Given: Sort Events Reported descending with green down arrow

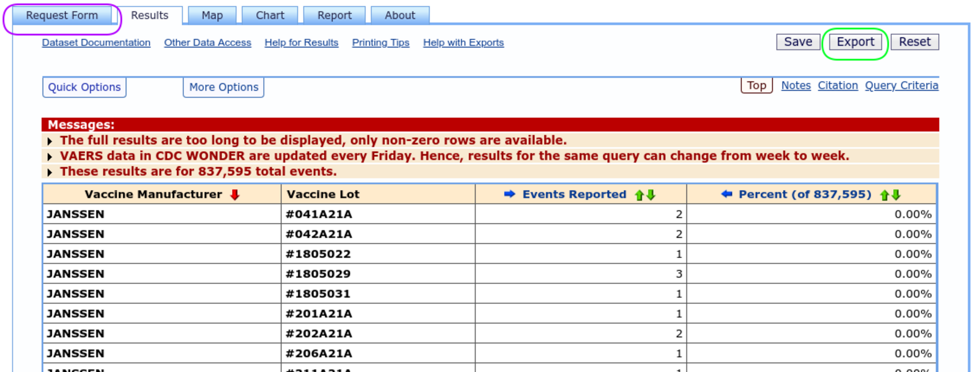Looking at the screenshot, I should [x=651, y=195].
